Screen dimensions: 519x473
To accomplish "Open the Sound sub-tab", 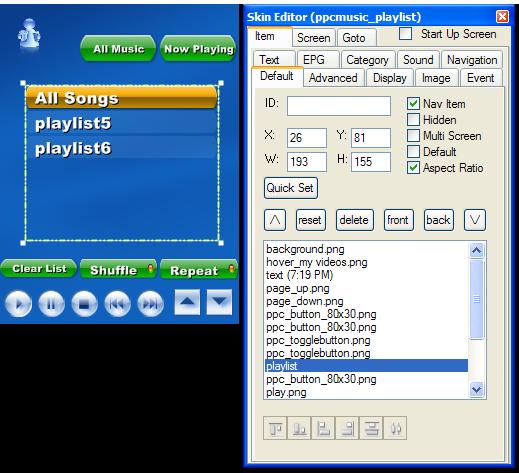I will pyautogui.click(x=418, y=60).
